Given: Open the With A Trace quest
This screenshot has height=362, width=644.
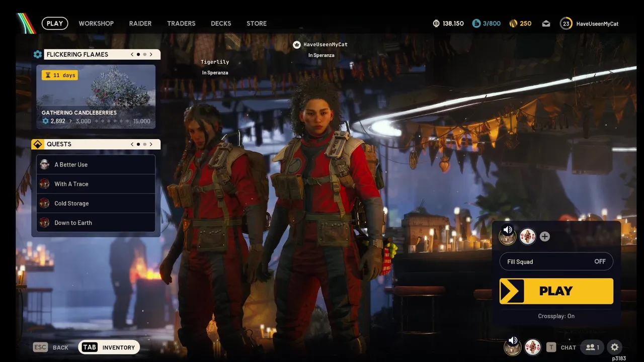Looking at the screenshot, I should click(96, 184).
